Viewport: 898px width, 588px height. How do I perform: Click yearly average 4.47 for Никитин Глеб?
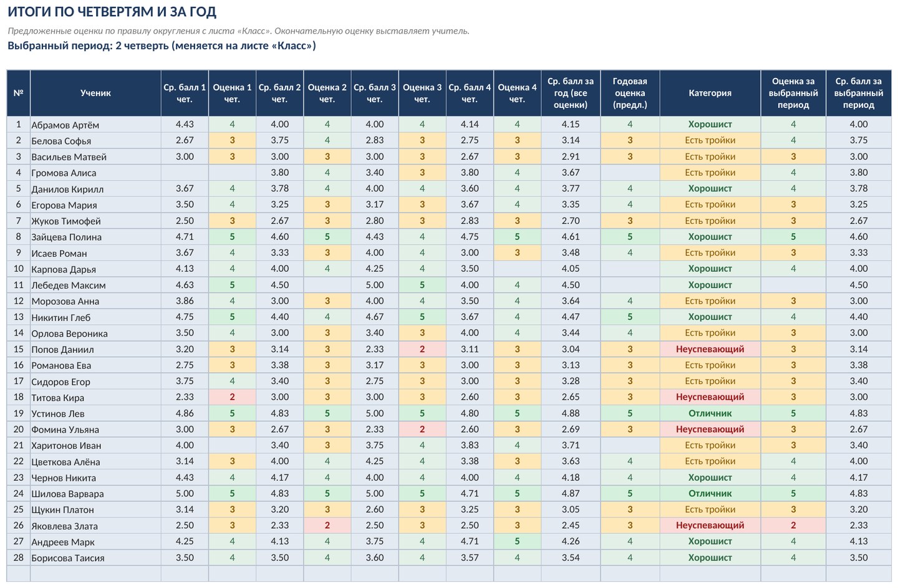pyautogui.click(x=571, y=317)
